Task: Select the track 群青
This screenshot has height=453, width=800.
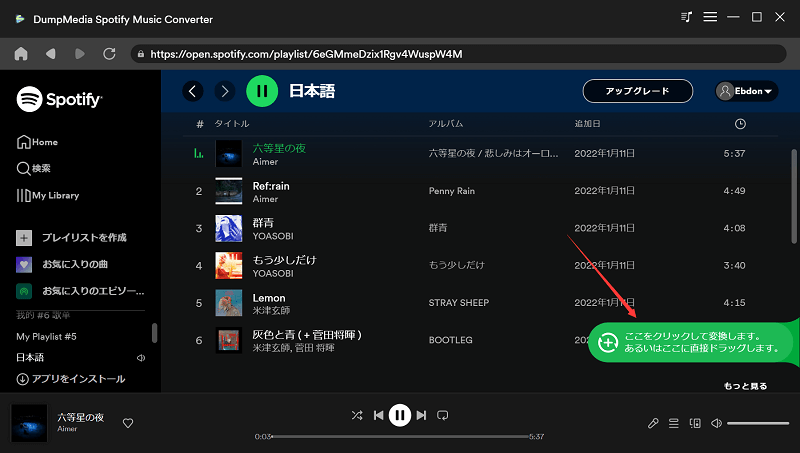Action: point(263,223)
